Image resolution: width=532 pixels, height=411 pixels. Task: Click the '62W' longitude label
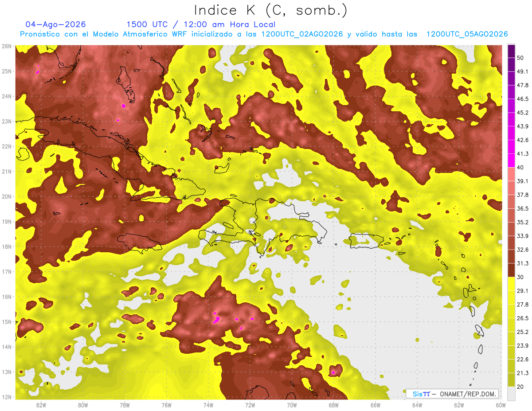pos(459,405)
